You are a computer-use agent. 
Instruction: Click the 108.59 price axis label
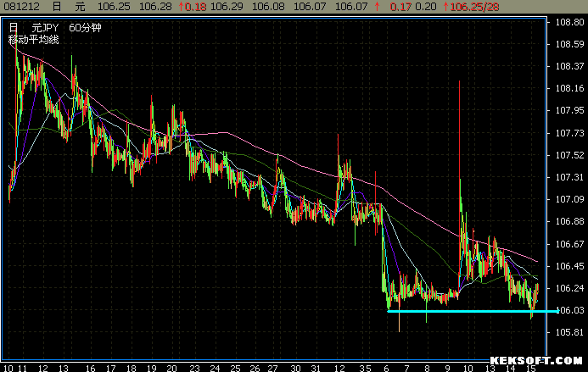tap(569, 44)
